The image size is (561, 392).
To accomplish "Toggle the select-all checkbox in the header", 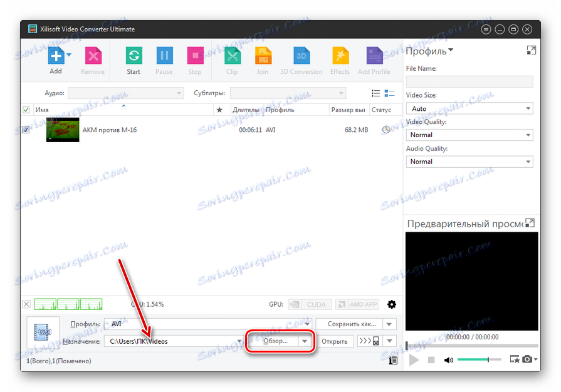I will coord(26,110).
